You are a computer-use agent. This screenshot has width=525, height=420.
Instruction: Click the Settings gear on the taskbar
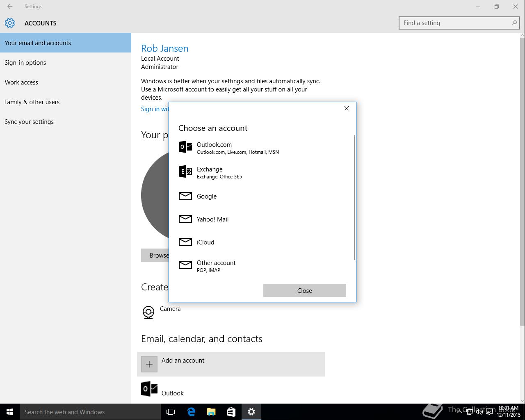coord(251,412)
